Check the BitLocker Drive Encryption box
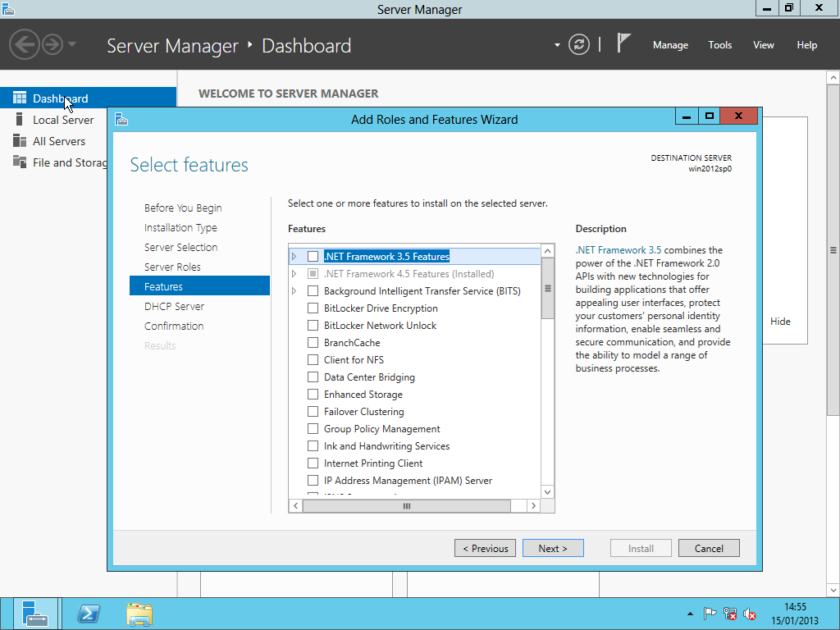Image resolution: width=840 pixels, height=630 pixels. coord(313,308)
